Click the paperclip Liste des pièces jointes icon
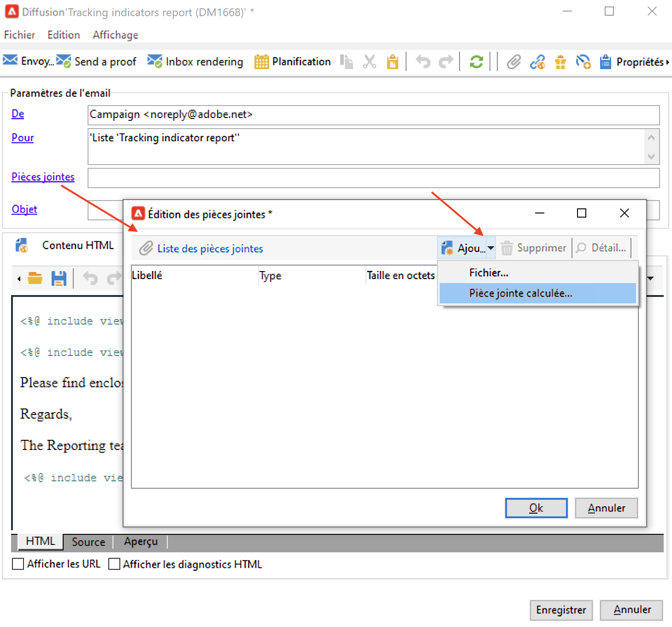The width and height of the screenshot is (672, 627). [146, 248]
